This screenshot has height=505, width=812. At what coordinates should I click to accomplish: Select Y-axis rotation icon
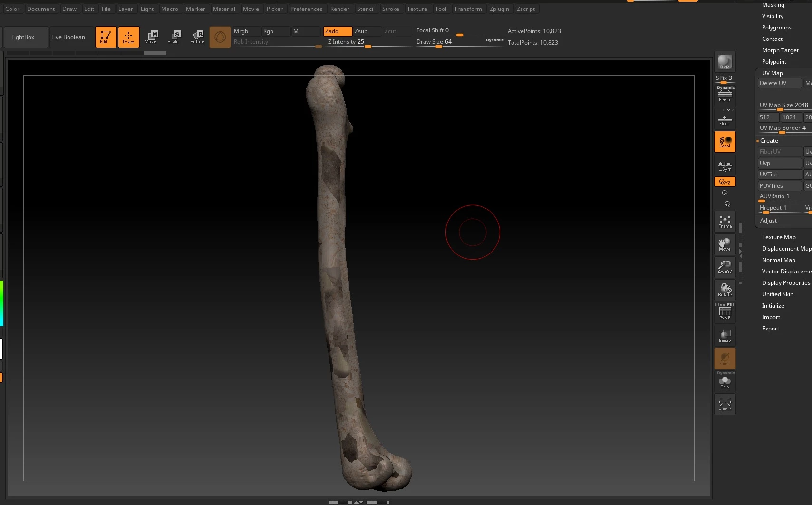(725, 193)
